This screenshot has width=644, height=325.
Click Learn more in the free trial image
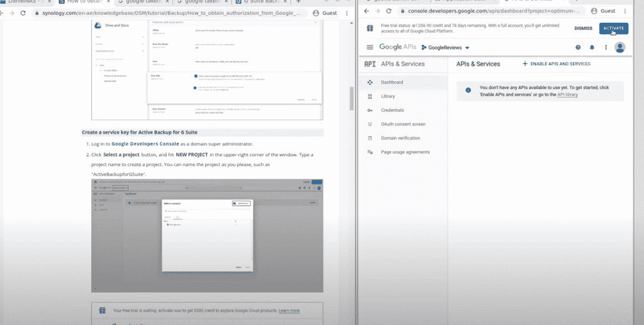click(289, 311)
